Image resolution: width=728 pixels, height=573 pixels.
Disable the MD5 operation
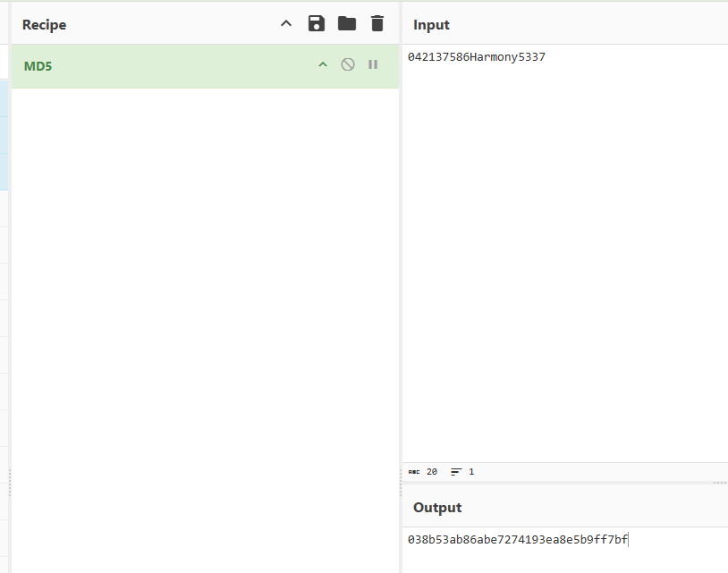click(348, 65)
